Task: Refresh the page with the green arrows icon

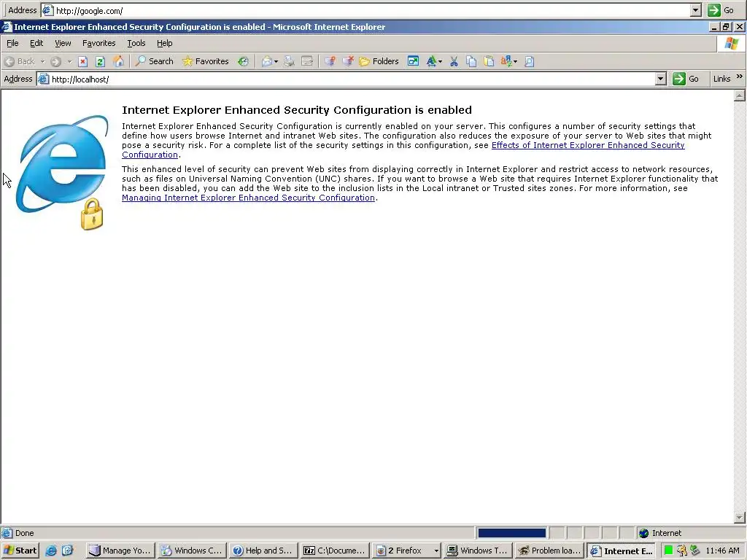Action: 100,61
